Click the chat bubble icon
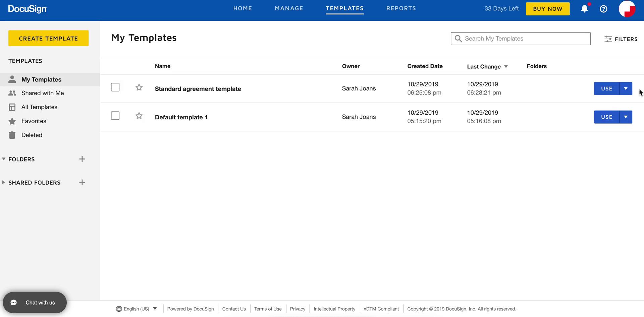This screenshot has width=644, height=317. 14,303
